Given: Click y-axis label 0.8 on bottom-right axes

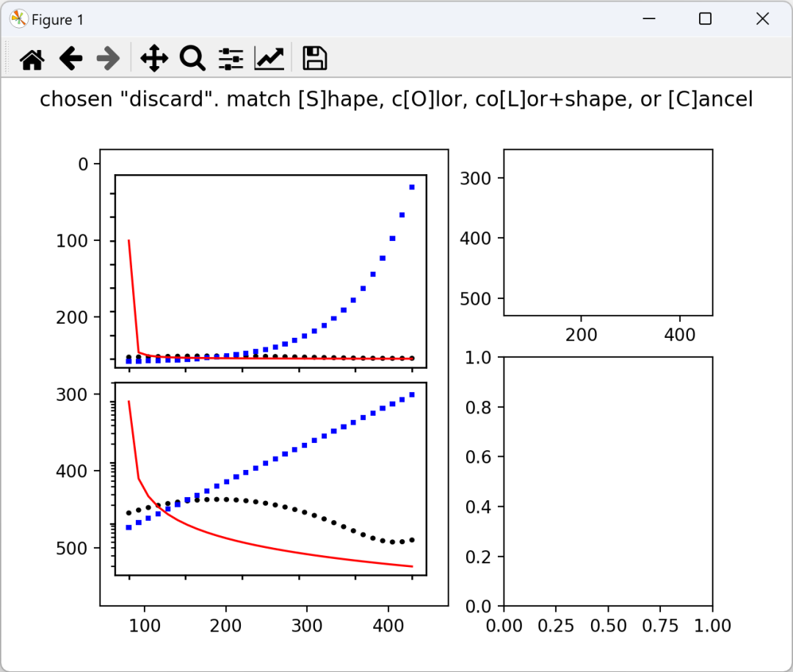Looking at the screenshot, I should tap(479, 407).
